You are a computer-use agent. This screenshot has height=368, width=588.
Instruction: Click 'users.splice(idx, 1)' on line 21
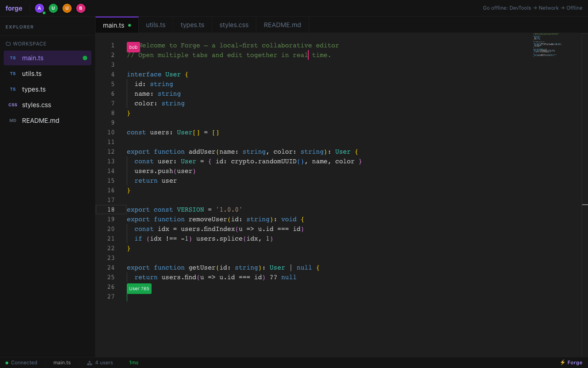235,239
